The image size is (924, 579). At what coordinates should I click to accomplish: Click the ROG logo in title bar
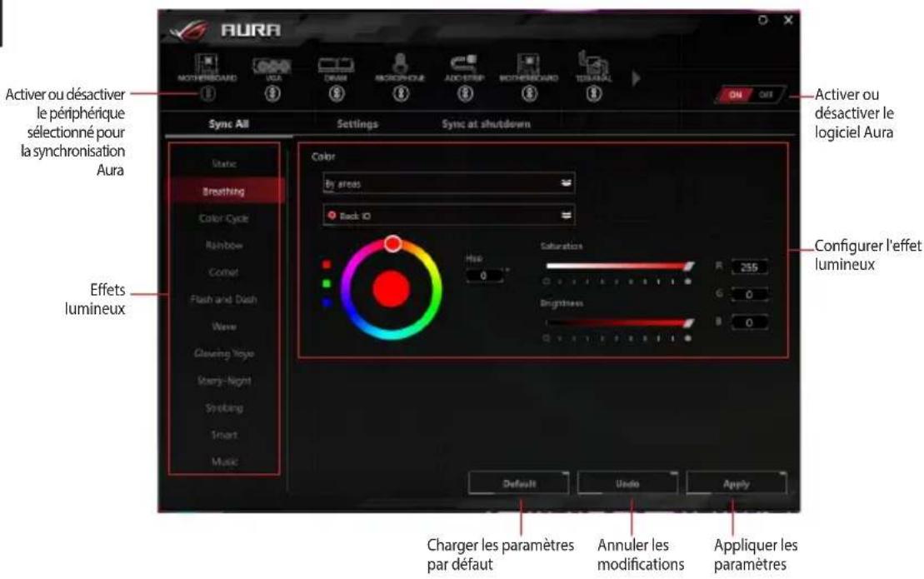pos(189,30)
